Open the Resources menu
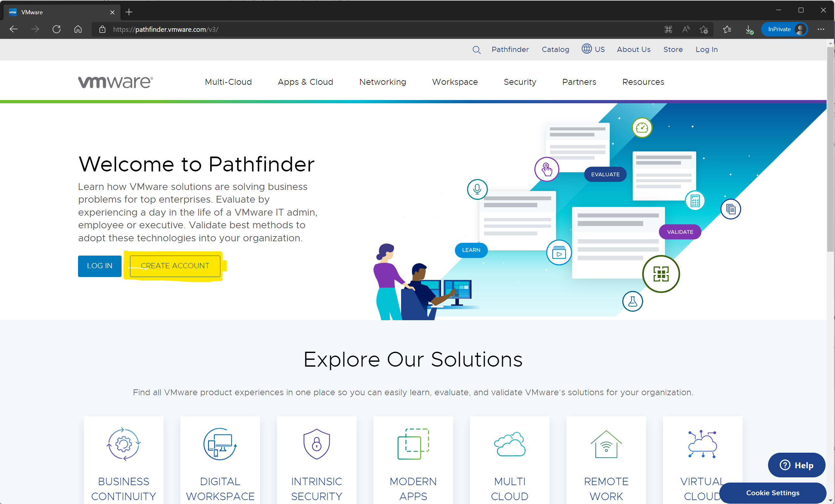The width and height of the screenshot is (835, 504). (x=643, y=82)
